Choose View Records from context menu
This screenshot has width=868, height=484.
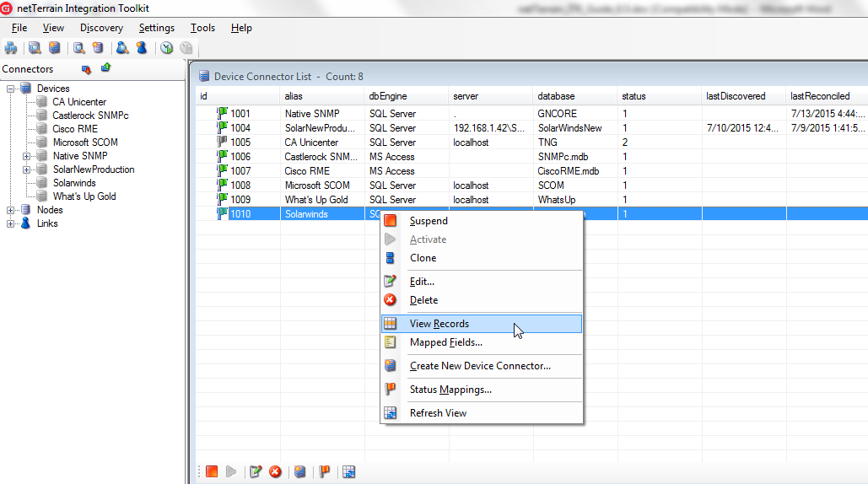[x=439, y=324]
